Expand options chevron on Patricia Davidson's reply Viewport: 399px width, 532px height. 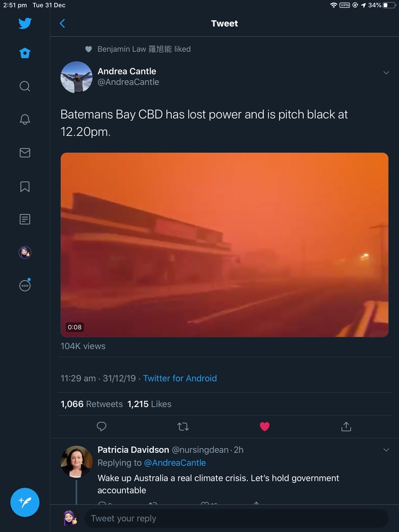386,450
